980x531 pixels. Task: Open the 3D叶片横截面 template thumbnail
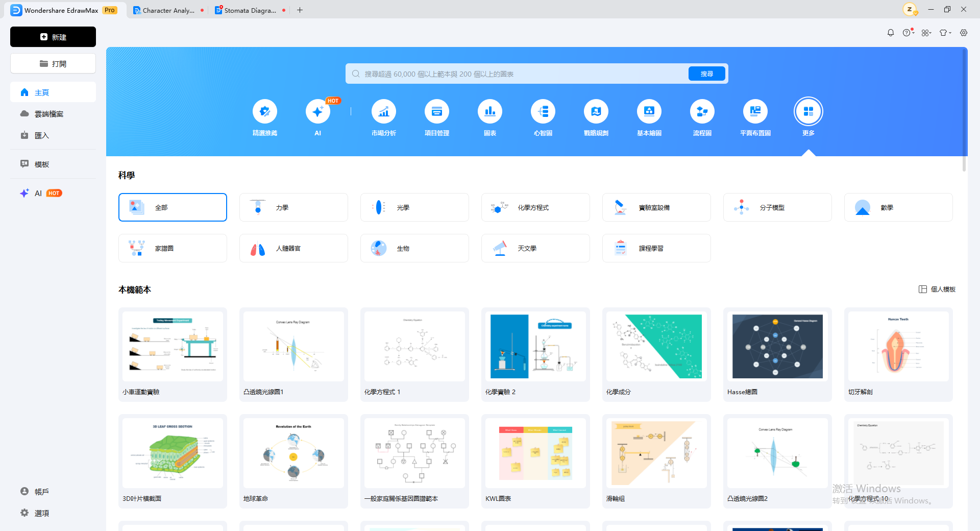[x=173, y=453]
